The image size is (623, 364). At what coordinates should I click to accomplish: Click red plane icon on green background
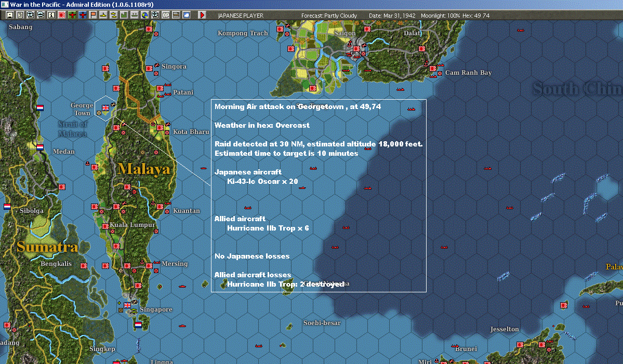[72, 15]
